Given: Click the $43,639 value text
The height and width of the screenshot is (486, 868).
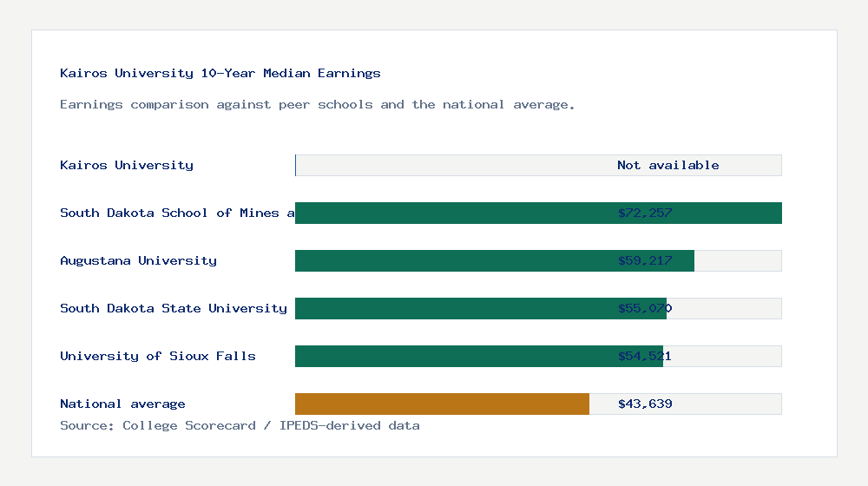Looking at the screenshot, I should pyautogui.click(x=645, y=404).
